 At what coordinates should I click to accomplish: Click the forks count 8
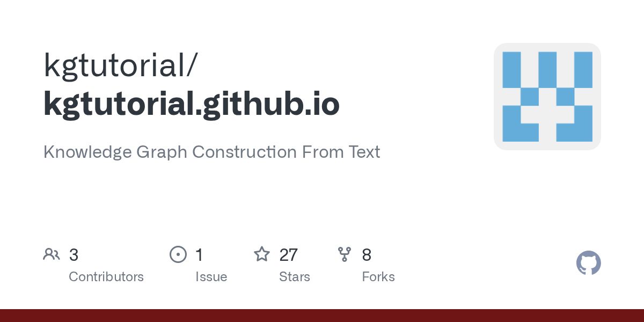pyautogui.click(x=367, y=255)
